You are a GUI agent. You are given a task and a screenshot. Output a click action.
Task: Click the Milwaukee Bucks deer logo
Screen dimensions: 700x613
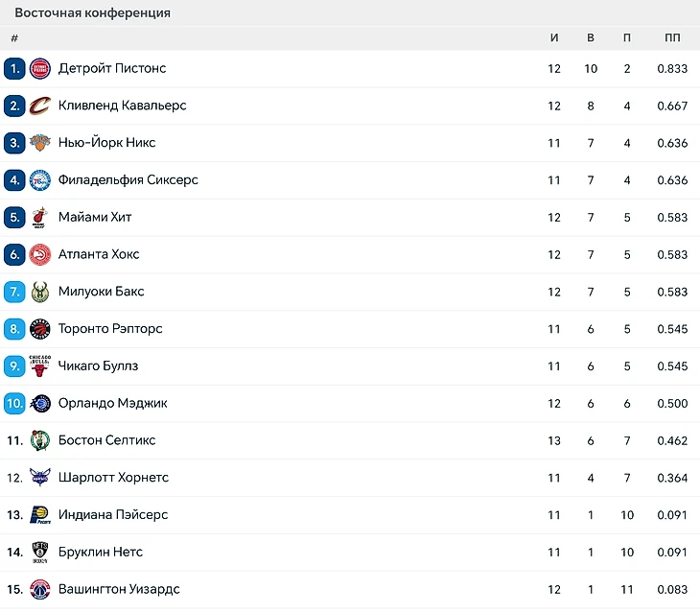pyautogui.click(x=40, y=292)
